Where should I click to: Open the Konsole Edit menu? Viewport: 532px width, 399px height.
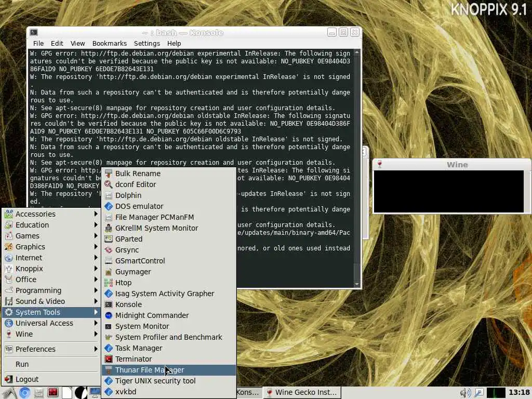click(x=57, y=44)
